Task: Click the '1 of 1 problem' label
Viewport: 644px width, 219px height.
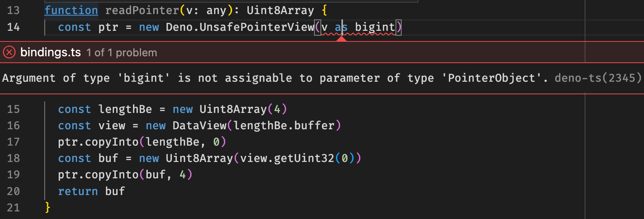Action: pyautogui.click(x=122, y=52)
